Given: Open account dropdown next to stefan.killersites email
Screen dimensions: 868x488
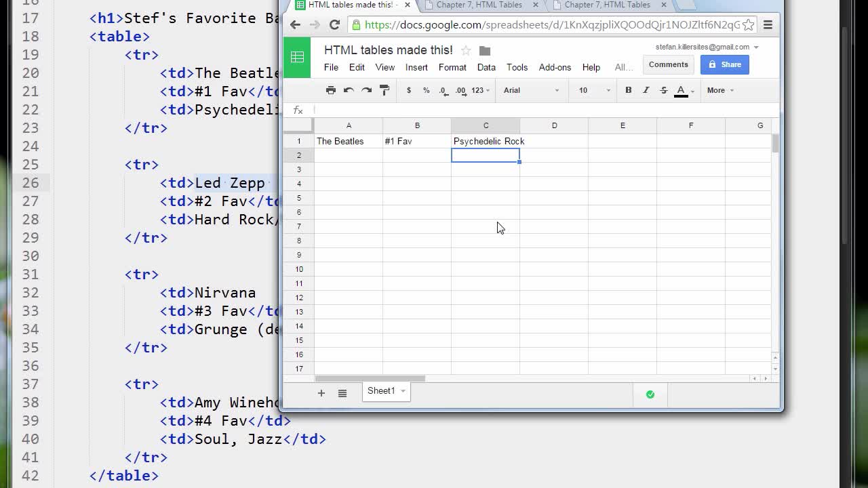Looking at the screenshot, I should click(756, 47).
